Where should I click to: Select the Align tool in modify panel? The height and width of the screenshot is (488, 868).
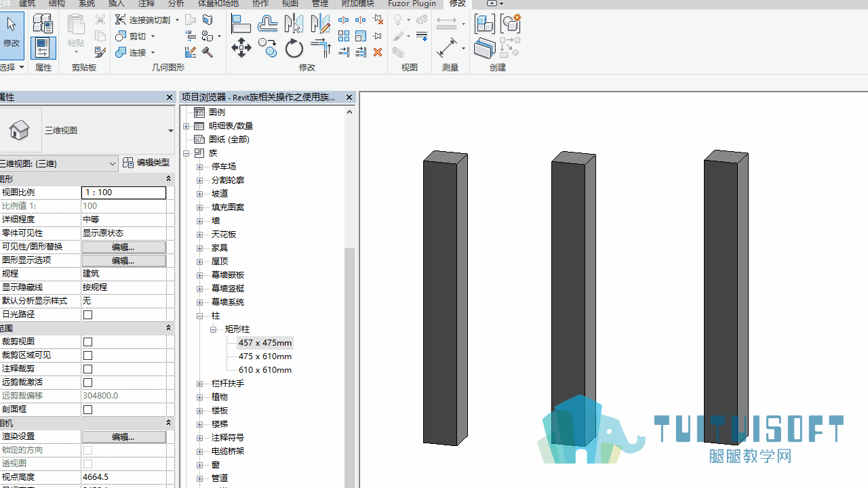click(241, 24)
